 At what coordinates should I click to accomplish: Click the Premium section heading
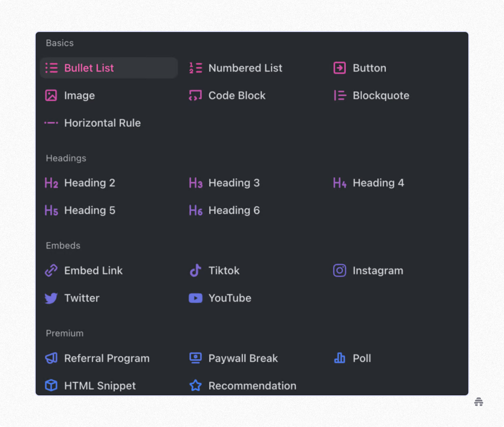tap(65, 333)
